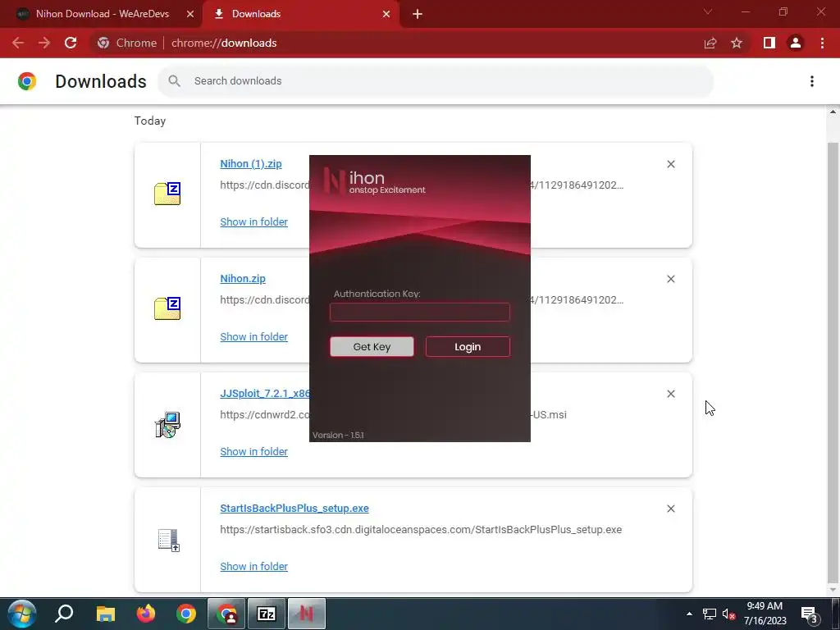Open a new browser tab
Image resolution: width=840 pixels, height=630 pixels.
tap(418, 14)
